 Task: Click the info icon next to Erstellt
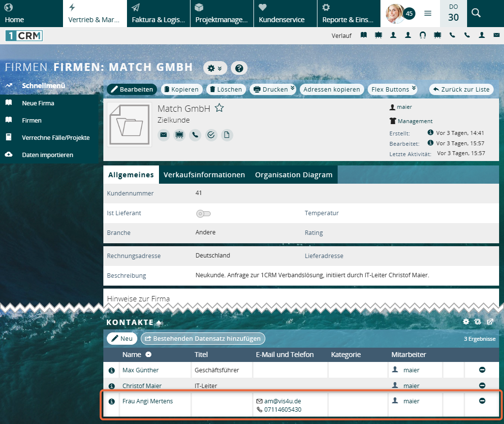[x=430, y=132]
